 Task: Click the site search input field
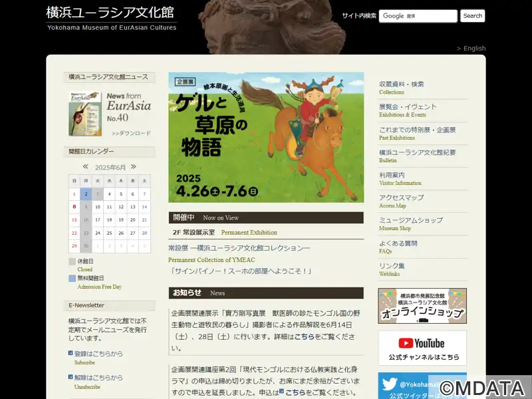(x=418, y=16)
